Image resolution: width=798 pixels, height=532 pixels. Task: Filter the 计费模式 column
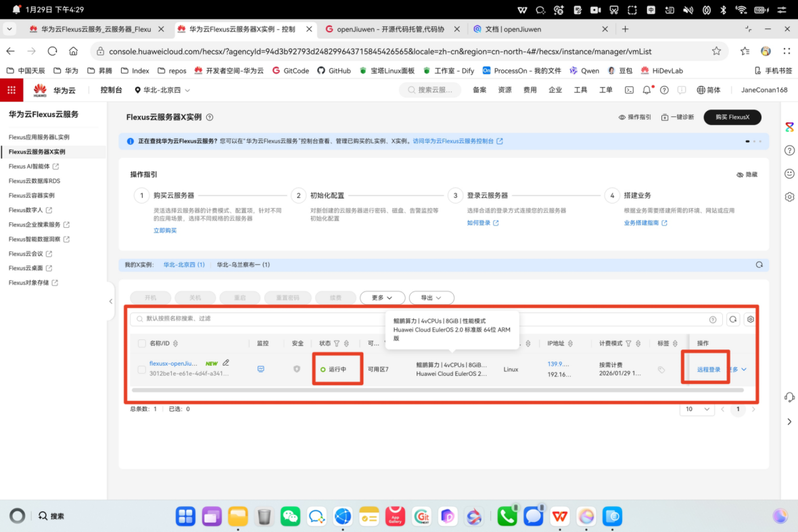click(628, 343)
